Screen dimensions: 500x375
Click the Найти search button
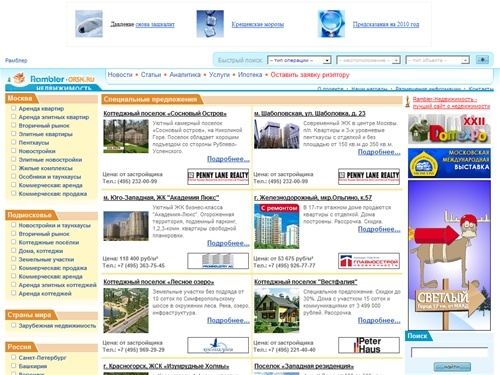[452, 367]
